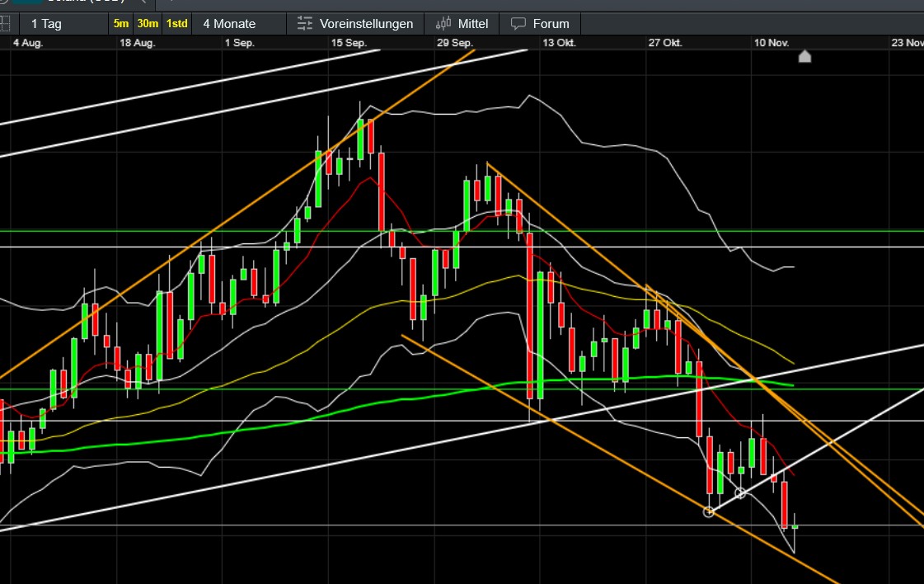This screenshot has height=584, width=924.
Task: Select the upper circle anchor on the white trendline
Action: [x=740, y=493]
